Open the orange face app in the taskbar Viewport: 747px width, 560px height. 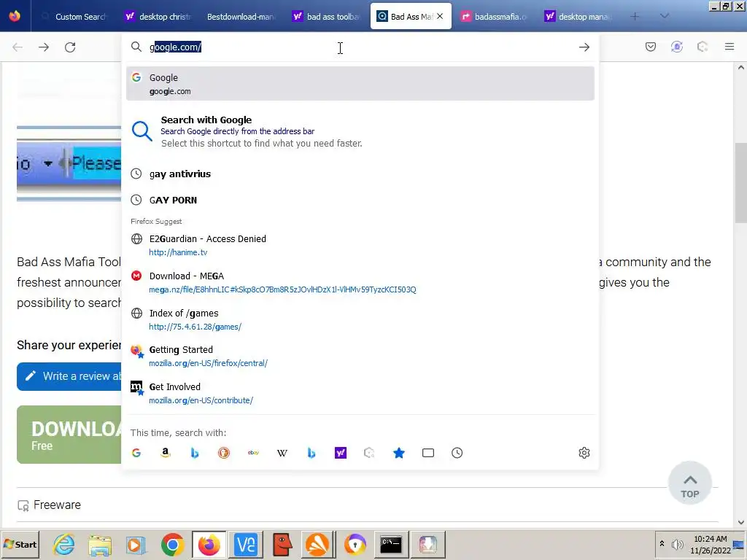[282, 544]
